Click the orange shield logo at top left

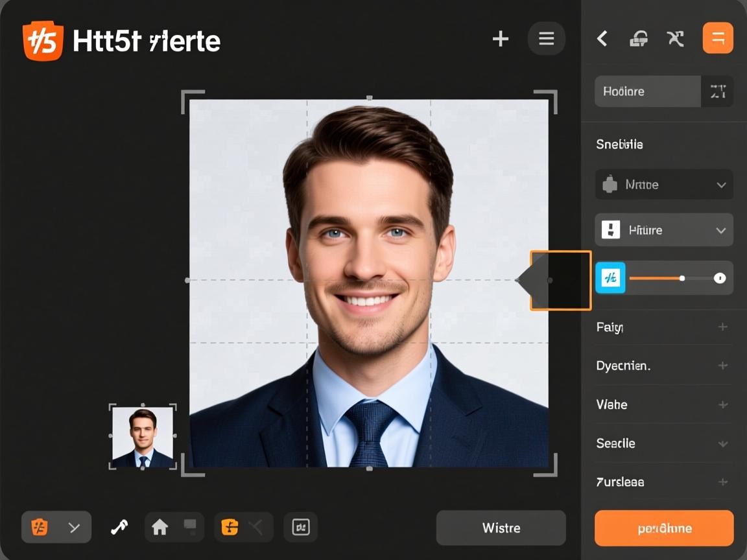43,41
